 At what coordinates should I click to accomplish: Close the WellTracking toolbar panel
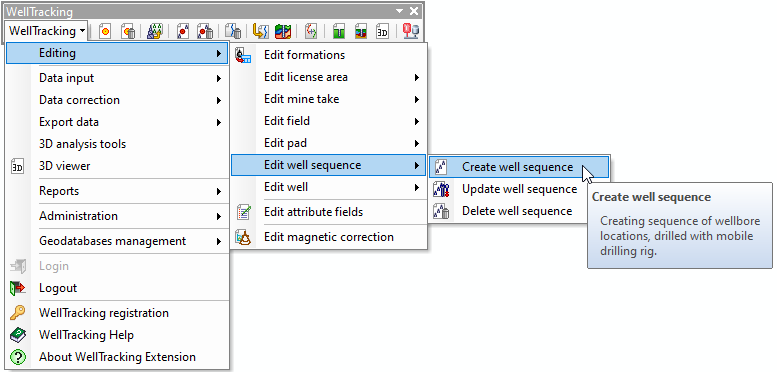tap(414, 11)
